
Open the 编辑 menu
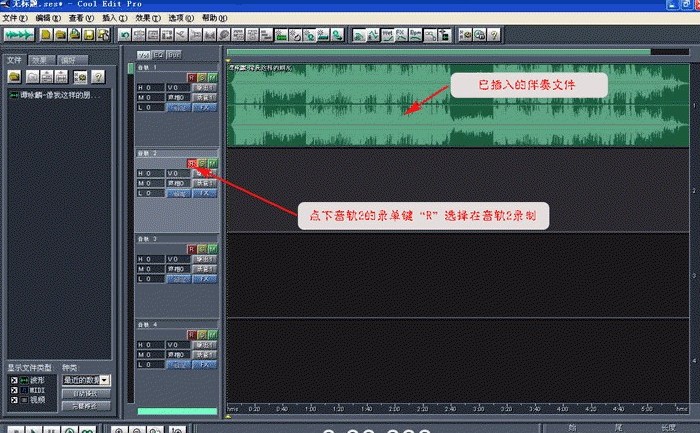pyautogui.click(x=48, y=18)
